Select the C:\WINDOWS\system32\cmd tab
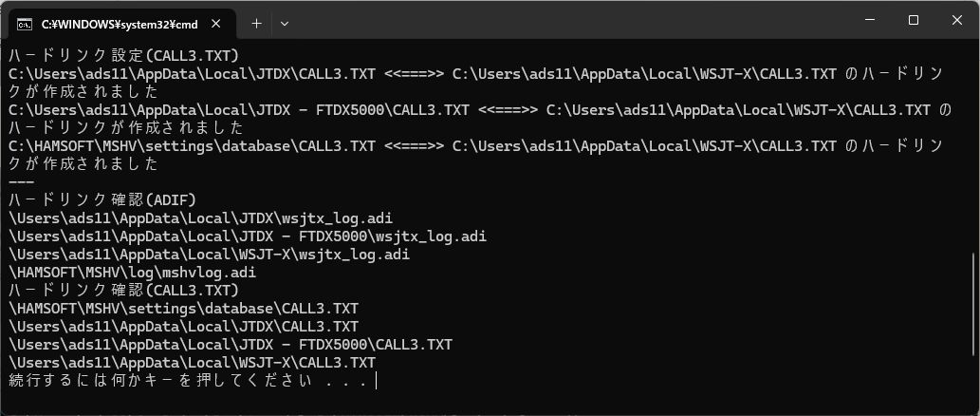Viewport: 980px width, 416px height. click(x=106, y=23)
